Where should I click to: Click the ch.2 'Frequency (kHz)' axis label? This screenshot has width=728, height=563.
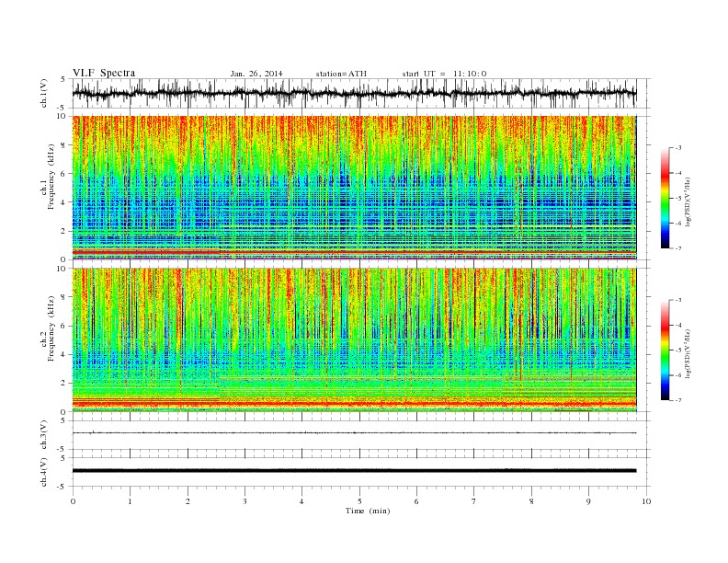coord(51,329)
